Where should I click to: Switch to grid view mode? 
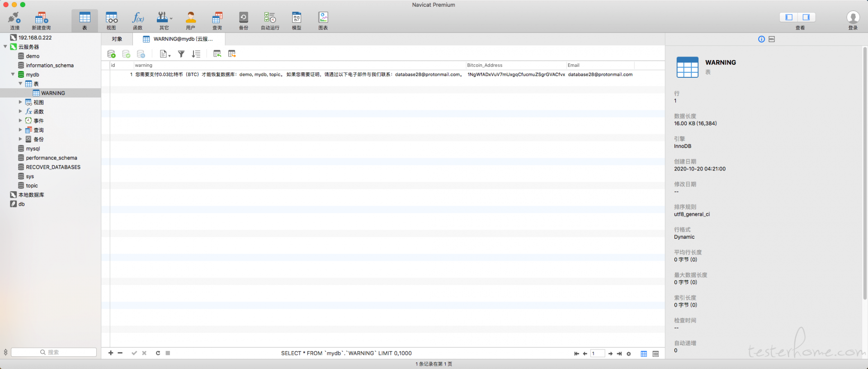click(644, 354)
